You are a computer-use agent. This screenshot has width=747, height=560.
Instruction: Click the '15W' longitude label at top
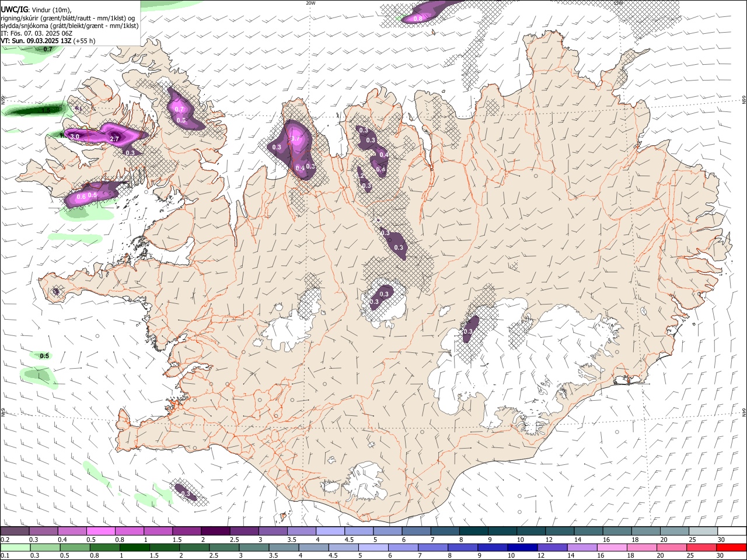point(618,3)
